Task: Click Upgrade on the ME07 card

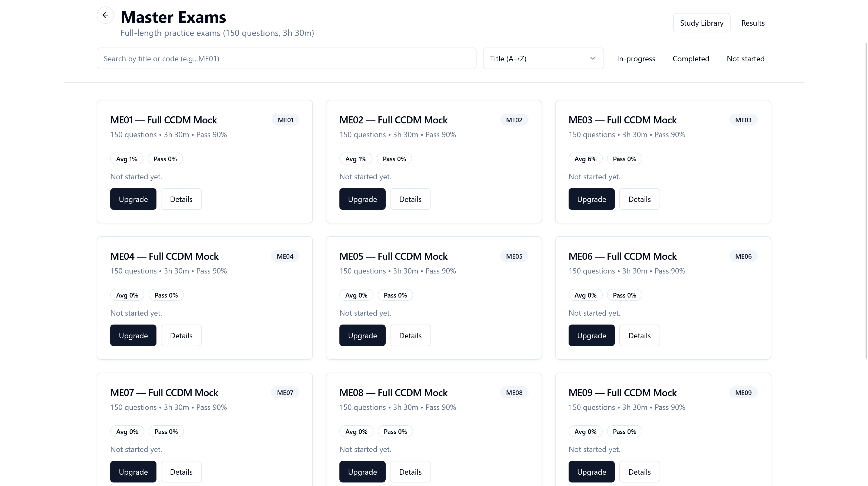Action: [x=133, y=472]
